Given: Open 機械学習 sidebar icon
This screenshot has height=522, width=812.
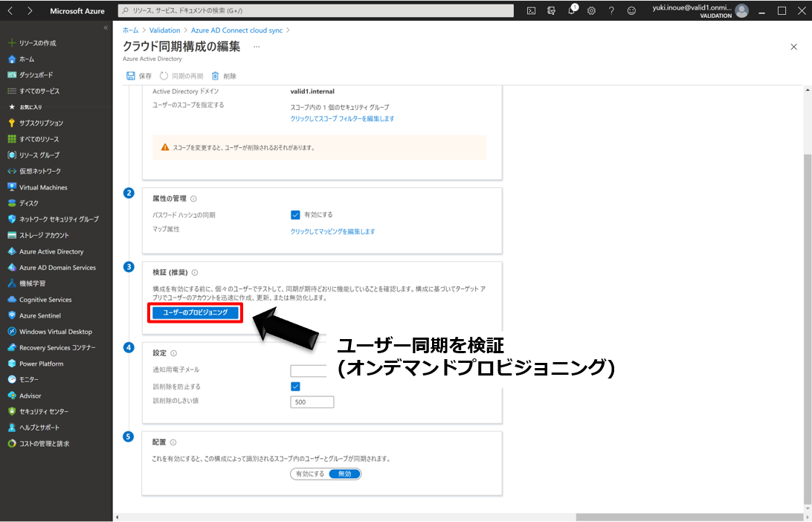Looking at the screenshot, I should pos(12,283).
